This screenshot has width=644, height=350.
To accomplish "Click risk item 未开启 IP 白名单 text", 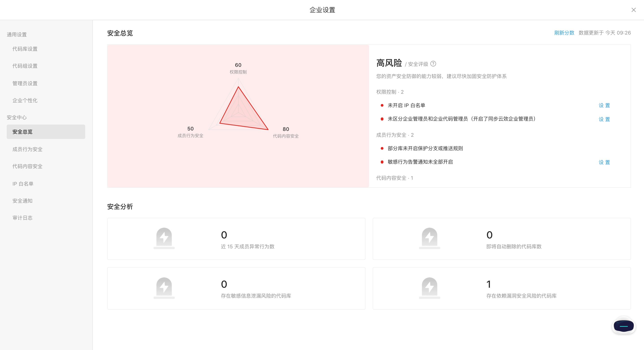I will (x=406, y=105).
